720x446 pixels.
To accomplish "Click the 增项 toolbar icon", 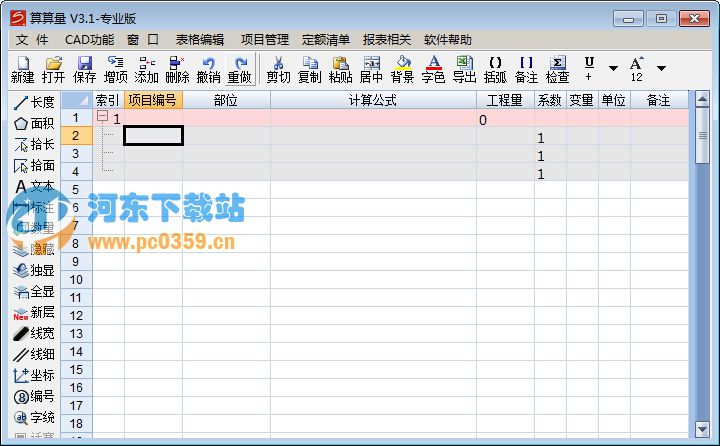I will 115,69.
